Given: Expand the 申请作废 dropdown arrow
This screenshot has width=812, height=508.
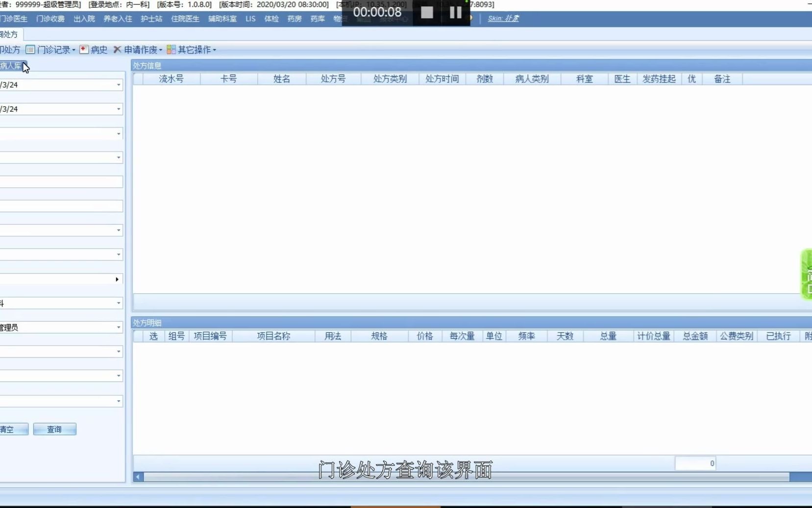Looking at the screenshot, I should [160, 50].
